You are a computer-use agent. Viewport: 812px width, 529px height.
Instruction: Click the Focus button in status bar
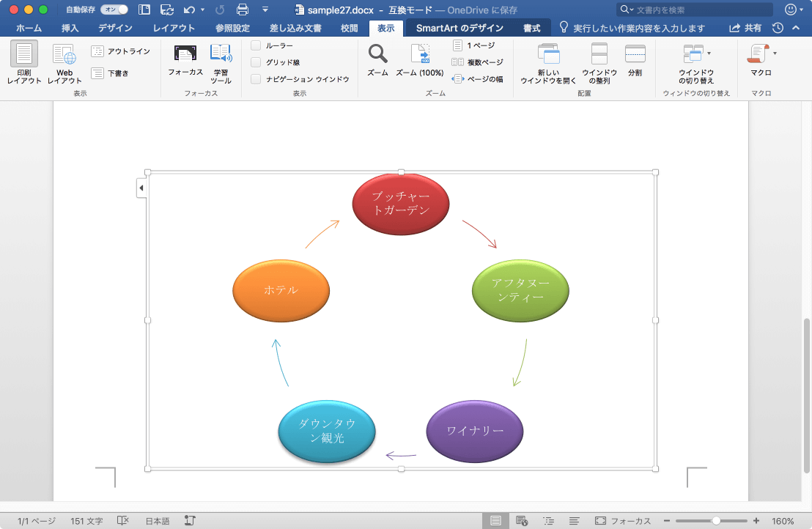pyautogui.click(x=623, y=521)
